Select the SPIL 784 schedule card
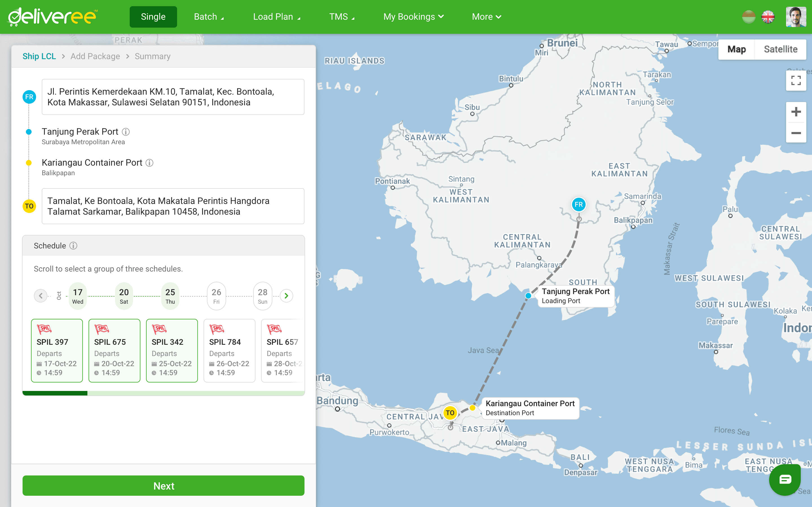Screen dimensions: 812x507 click(229, 350)
